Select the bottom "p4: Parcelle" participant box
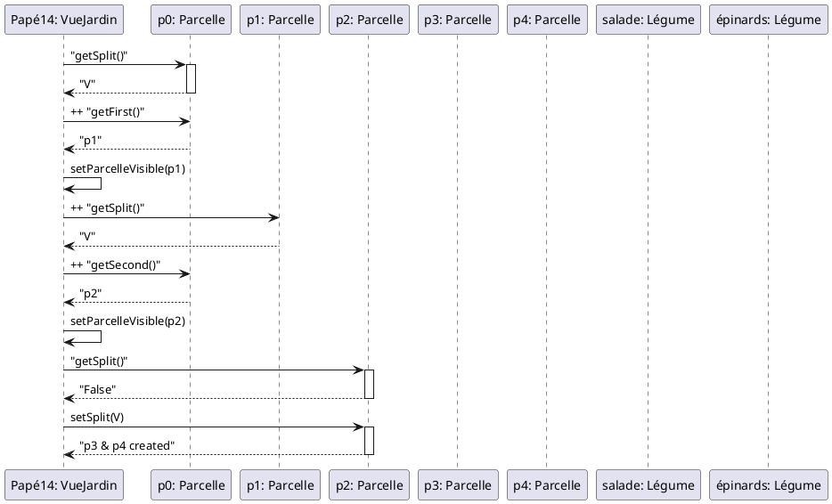Viewport: 832px width, 504px height. pos(546,485)
